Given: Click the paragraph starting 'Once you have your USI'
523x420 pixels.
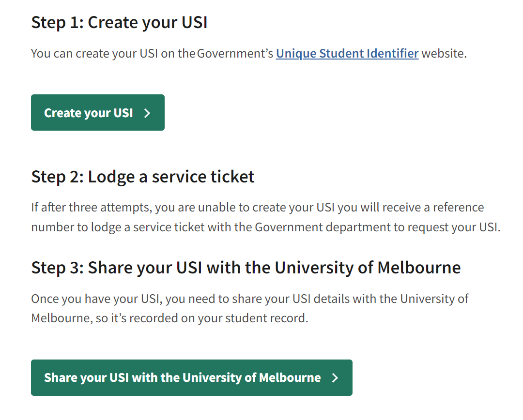Looking at the screenshot, I should click(250, 308).
